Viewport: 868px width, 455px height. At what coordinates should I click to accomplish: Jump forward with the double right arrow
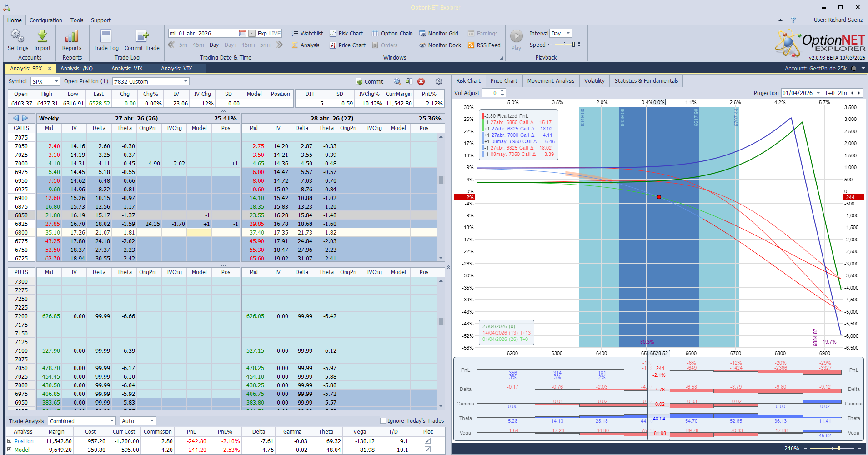pos(279,45)
